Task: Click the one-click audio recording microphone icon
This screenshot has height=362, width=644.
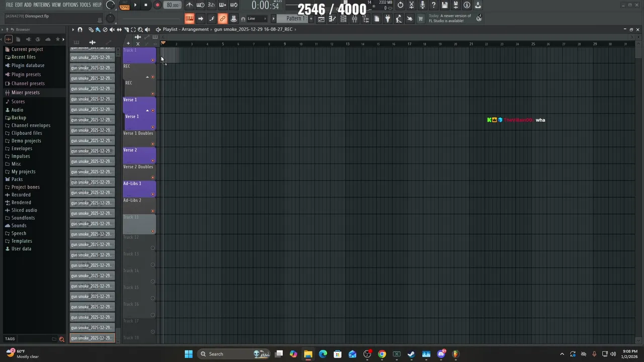Action: click(x=423, y=5)
